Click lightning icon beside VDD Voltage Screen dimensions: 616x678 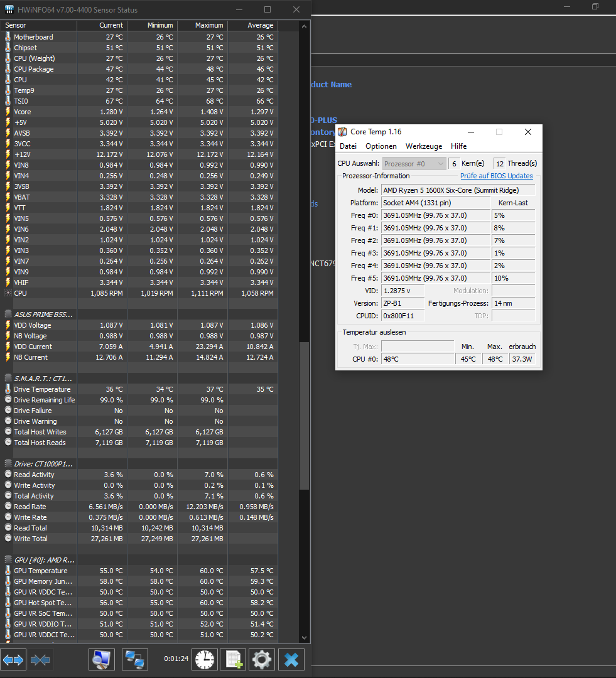pyautogui.click(x=8, y=325)
